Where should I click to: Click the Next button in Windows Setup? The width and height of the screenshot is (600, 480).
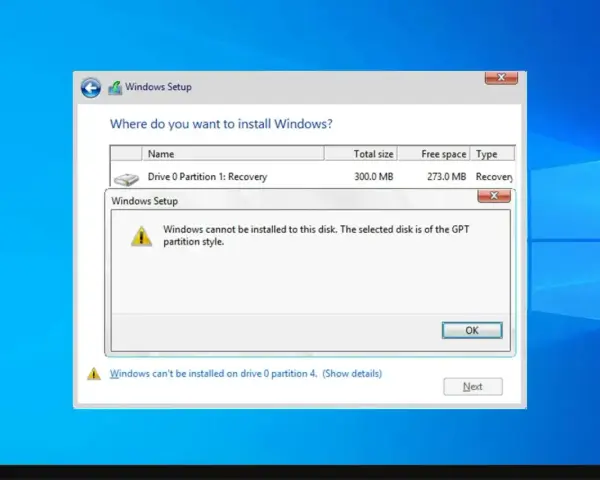click(x=473, y=387)
